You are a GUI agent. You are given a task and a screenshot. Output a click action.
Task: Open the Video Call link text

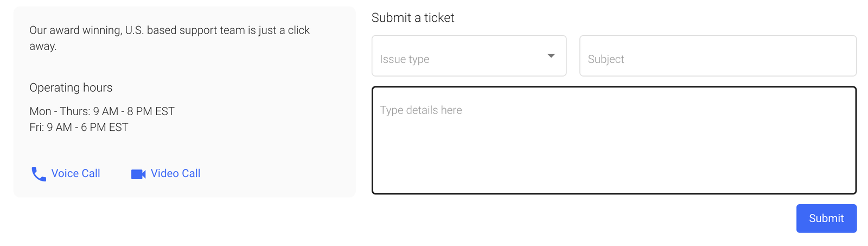tap(175, 173)
